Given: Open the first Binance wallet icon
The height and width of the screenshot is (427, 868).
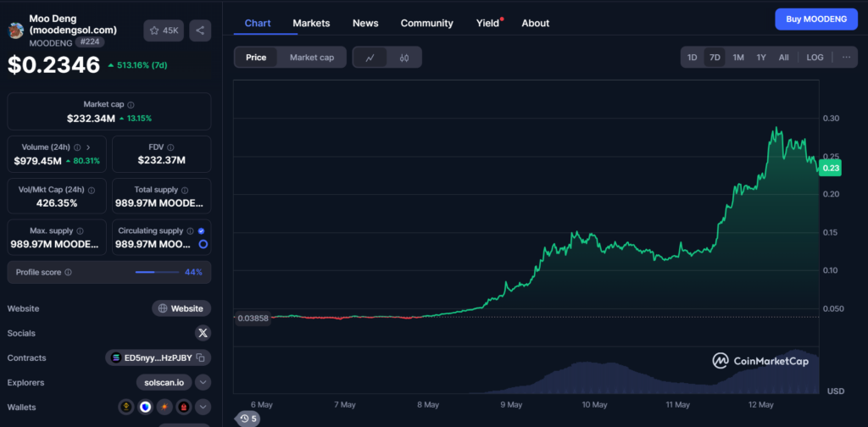Looking at the screenshot, I should point(126,407).
